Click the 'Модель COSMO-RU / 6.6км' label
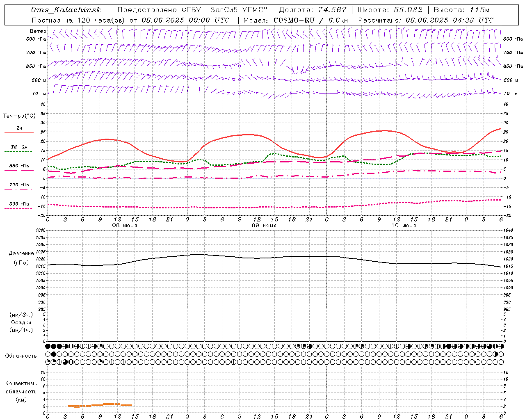 (296, 20)
